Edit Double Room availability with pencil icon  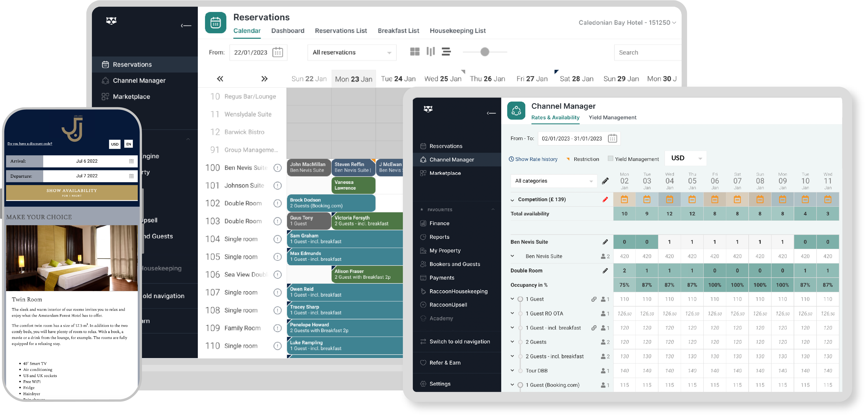tap(605, 271)
